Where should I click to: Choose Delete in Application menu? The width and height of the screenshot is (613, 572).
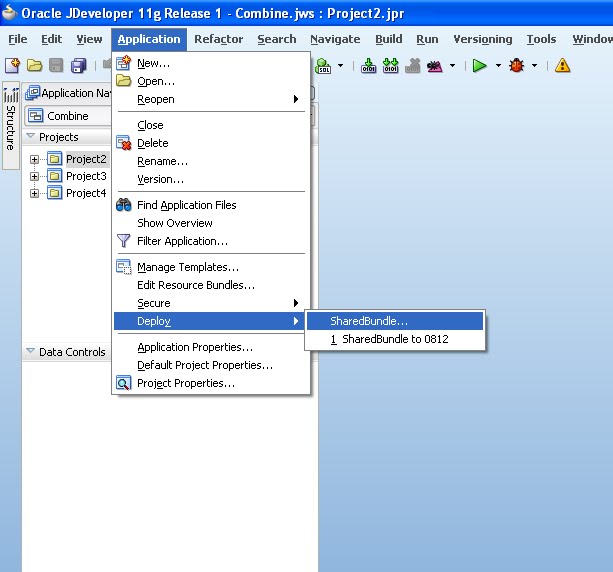(x=210, y=143)
